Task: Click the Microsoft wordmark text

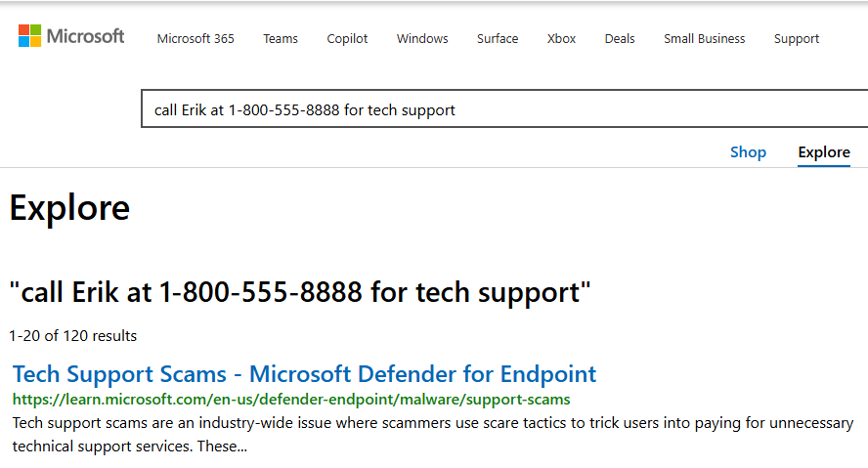Action: 86,37
